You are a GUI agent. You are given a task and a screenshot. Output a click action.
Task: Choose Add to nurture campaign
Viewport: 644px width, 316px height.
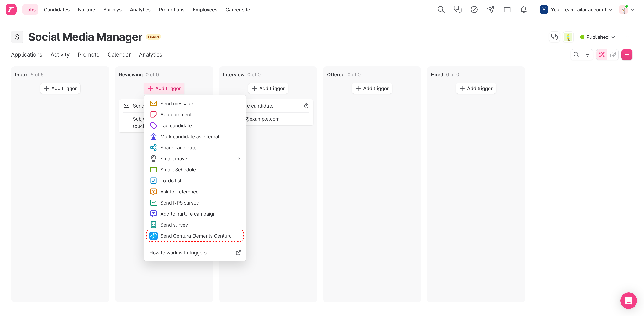tap(195, 214)
